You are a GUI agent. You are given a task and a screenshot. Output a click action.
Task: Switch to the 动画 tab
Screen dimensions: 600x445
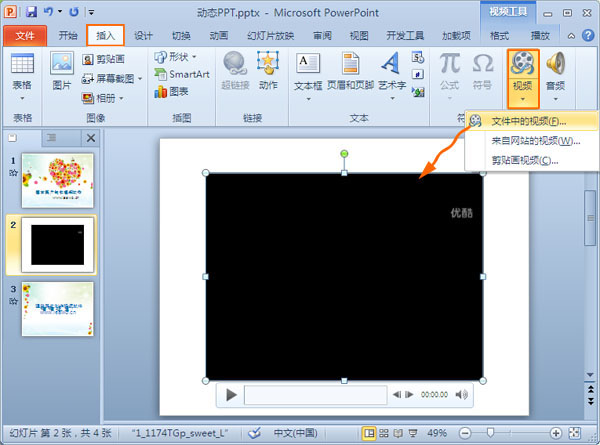(x=218, y=36)
